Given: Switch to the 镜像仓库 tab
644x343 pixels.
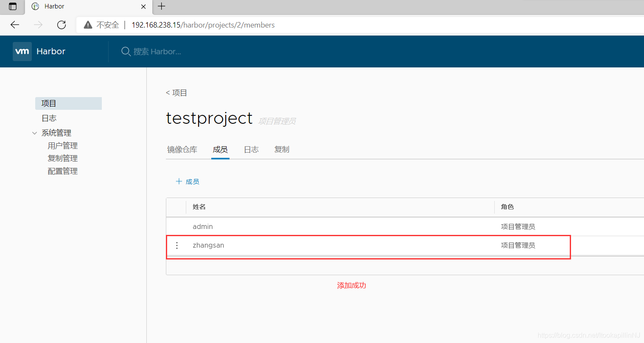Looking at the screenshot, I should coord(182,149).
